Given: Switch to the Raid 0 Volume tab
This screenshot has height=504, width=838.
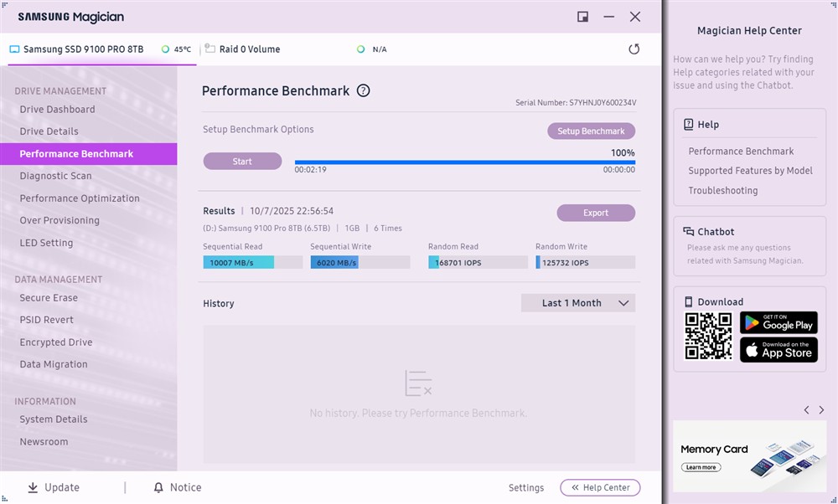Looking at the screenshot, I should 249,49.
